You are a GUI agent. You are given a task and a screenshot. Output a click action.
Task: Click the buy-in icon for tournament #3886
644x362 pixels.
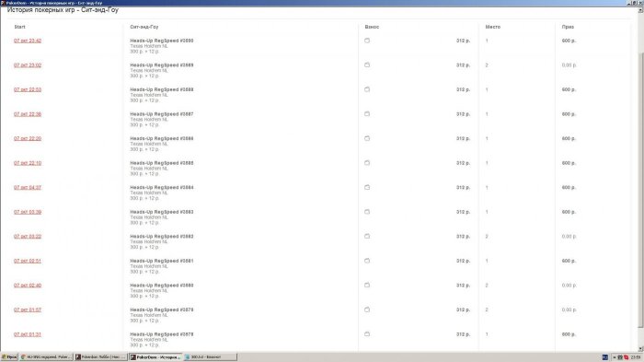367,139
